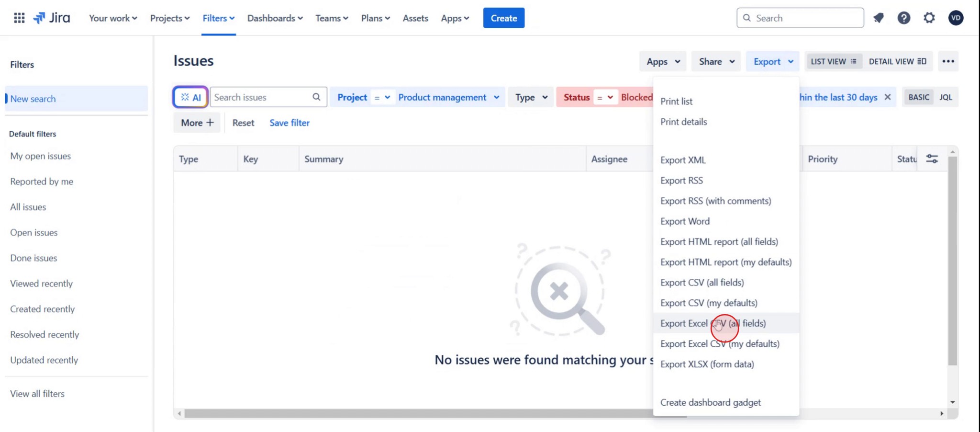Click the Jira logo
This screenshot has width=980, height=432.
coord(52,18)
